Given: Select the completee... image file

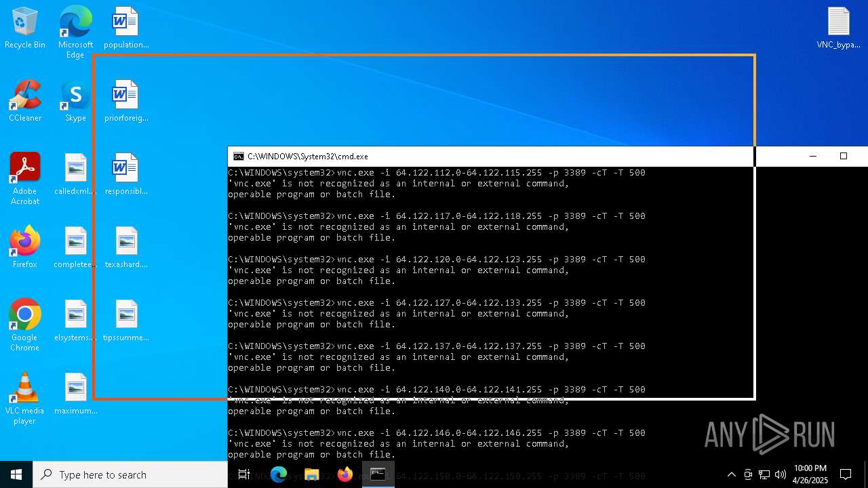Looking at the screenshot, I should pyautogui.click(x=75, y=248).
